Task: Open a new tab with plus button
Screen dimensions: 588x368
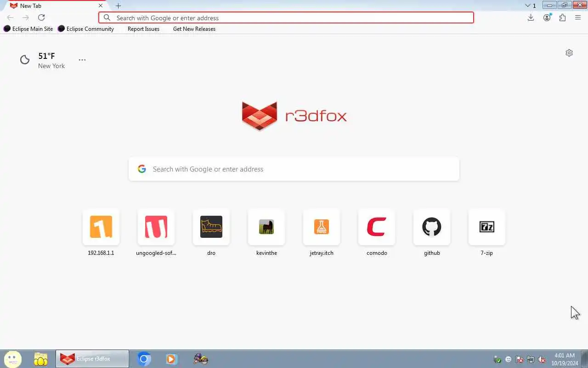Action: [x=118, y=6]
